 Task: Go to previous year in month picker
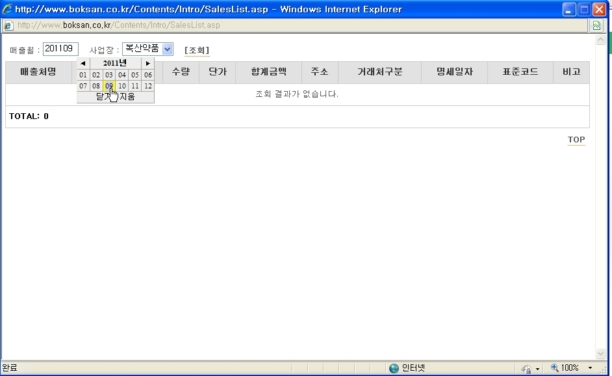click(x=83, y=63)
